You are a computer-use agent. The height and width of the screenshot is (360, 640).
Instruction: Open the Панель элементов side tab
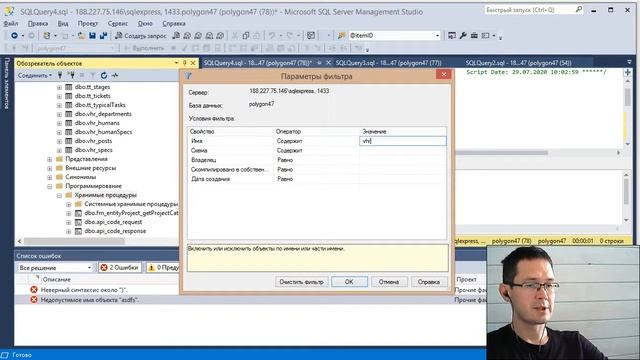tap(7, 84)
